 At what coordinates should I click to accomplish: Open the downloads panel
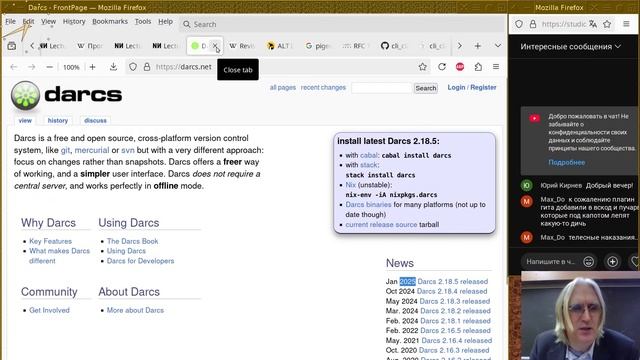click(113, 67)
